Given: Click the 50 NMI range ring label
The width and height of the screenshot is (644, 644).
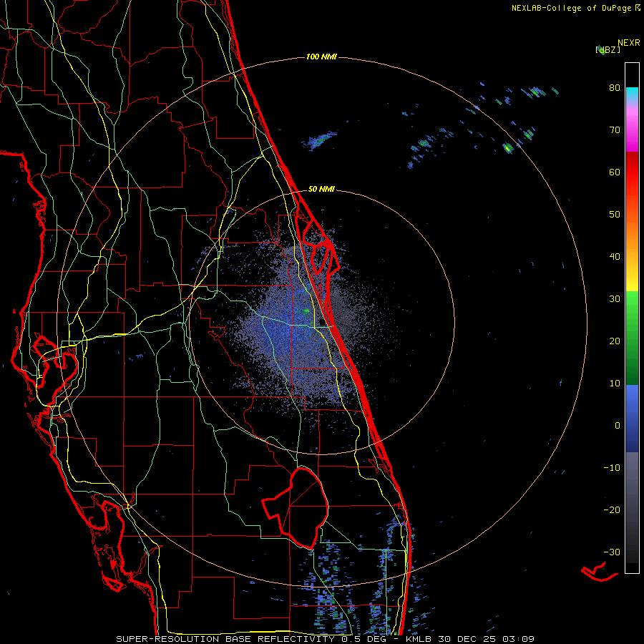Looking at the screenshot, I should [x=321, y=190].
